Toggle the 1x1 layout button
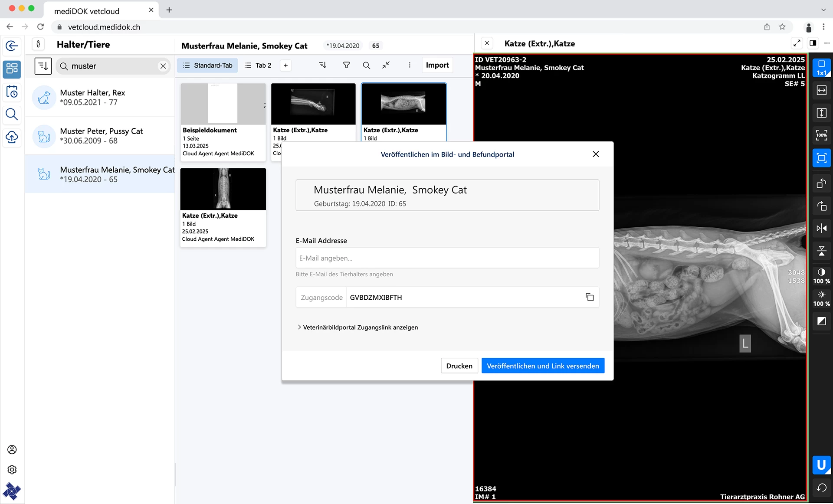 (822, 68)
